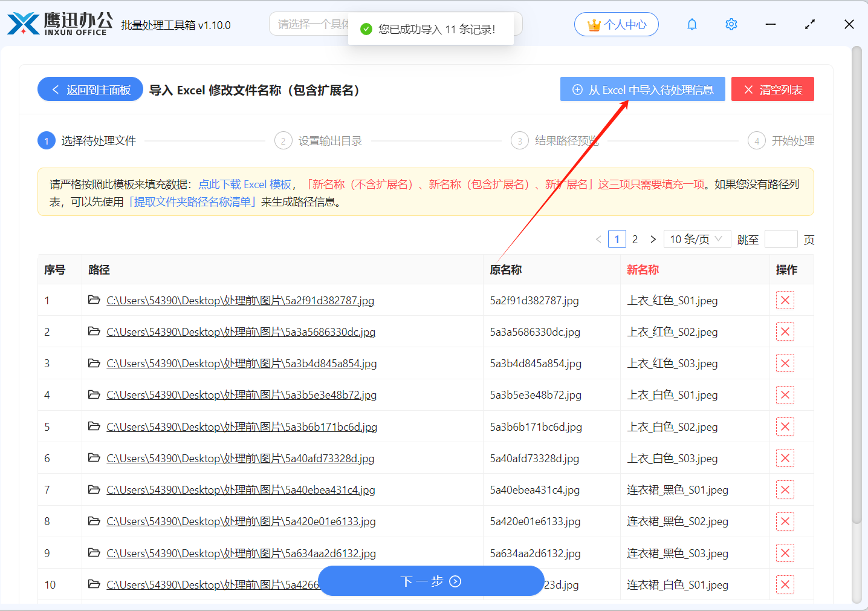Open folder icon for 5a420e01e6133.jpg
Screen dimensions: 868x611
[94, 521]
